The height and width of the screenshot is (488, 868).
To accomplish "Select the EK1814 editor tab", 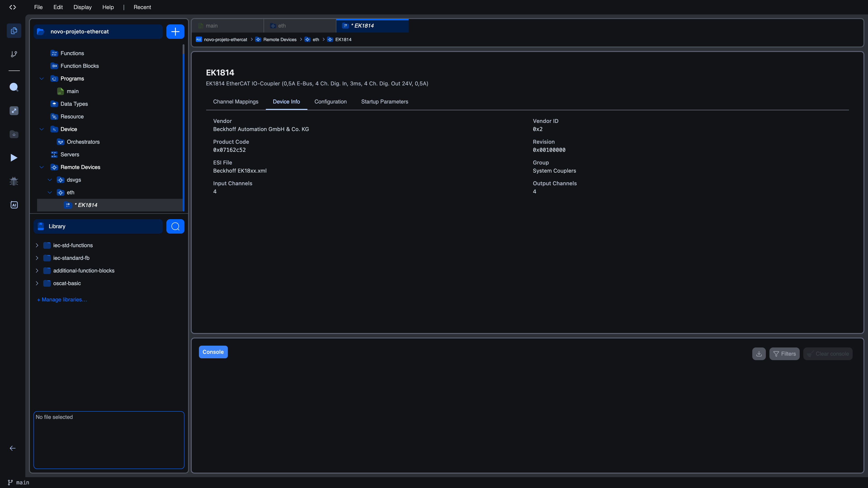I will (x=372, y=26).
